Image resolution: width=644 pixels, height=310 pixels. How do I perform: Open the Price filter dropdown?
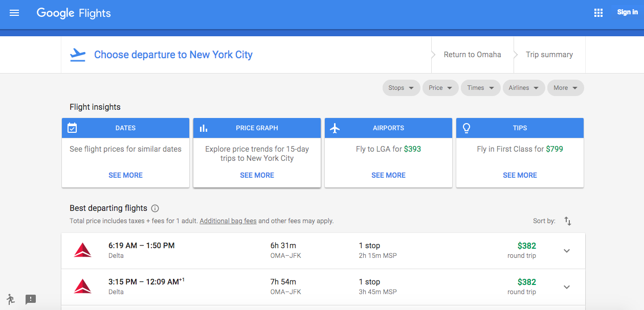pos(441,88)
